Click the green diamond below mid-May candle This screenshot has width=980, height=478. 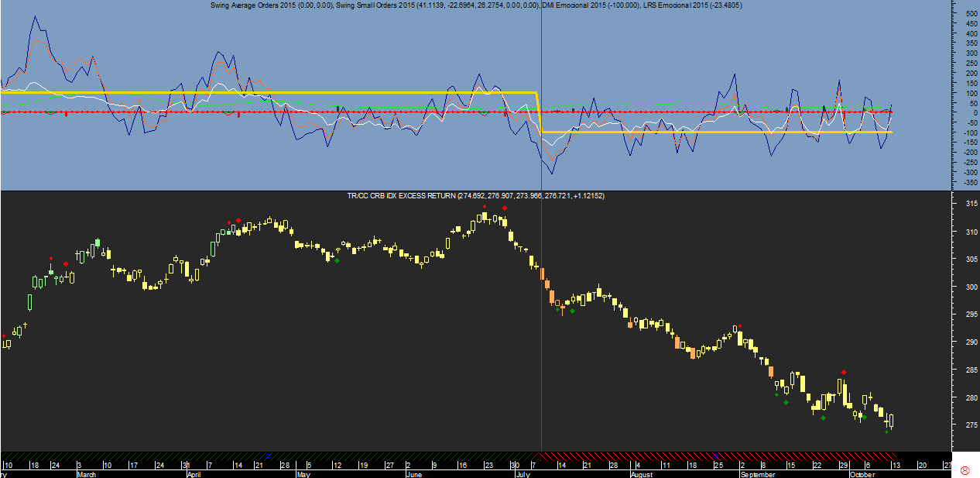pos(337,260)
